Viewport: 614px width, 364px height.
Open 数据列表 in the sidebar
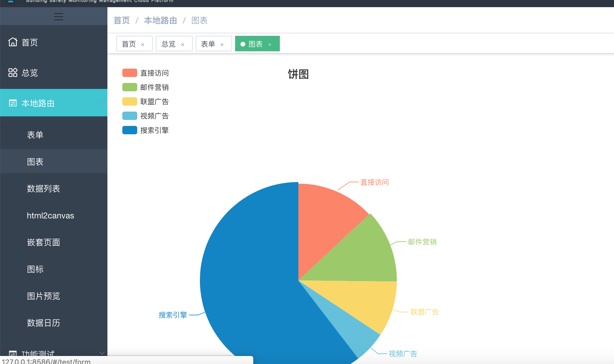[x=44, y=189]
